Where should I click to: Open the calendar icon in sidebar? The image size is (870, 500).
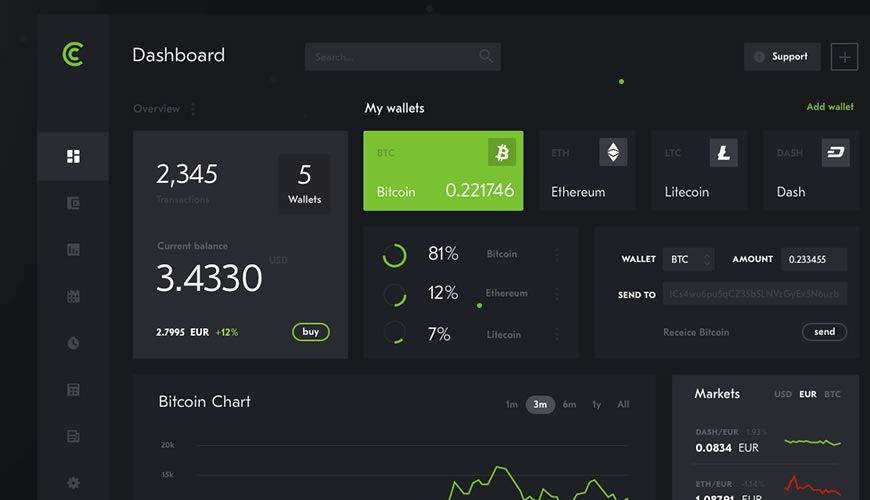click(x=73, y=296)
